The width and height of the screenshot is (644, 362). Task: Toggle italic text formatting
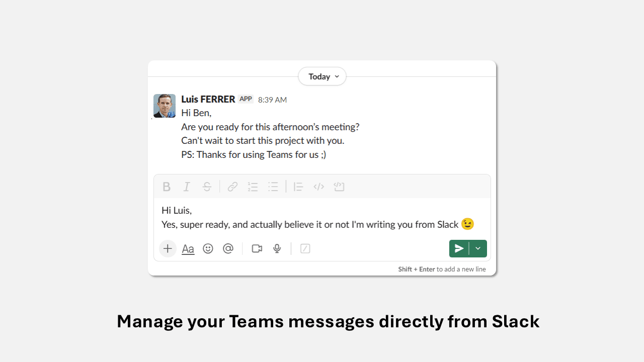(x=187, y=187)
